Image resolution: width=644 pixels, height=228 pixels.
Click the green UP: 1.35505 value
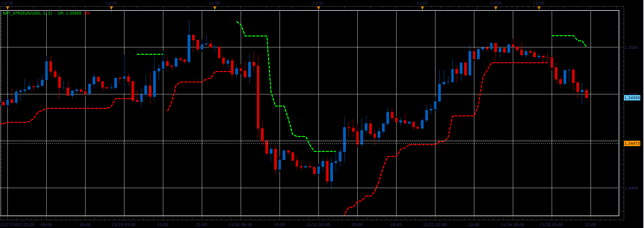(70, 13)
